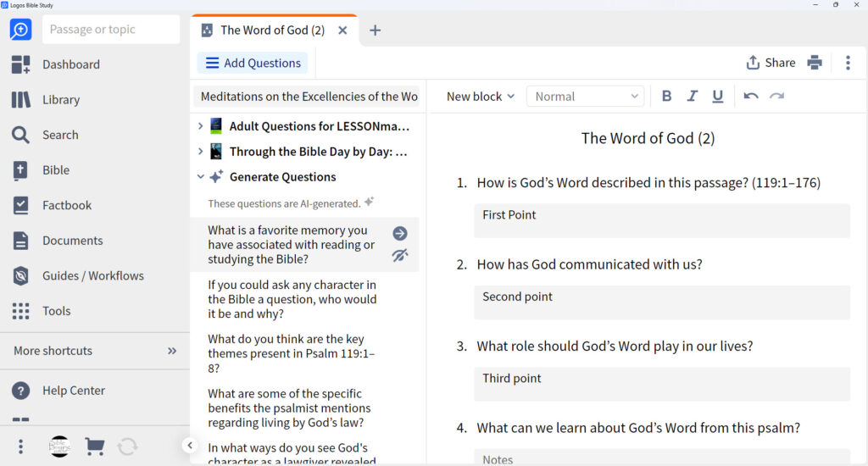This screenshot has height=466, width=868.
Task: Click into the Second point answer box
Action: click(661, 302)
